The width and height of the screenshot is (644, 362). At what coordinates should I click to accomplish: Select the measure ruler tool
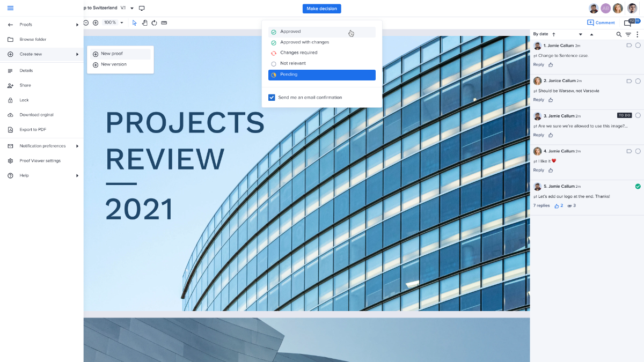coord(164,23)
